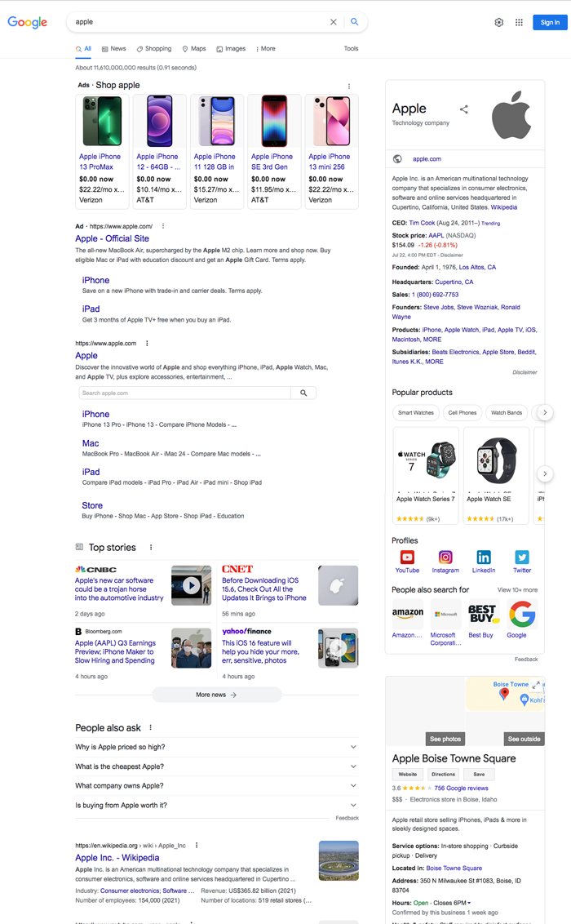Open the CNET iOS 15.6 story link
Image resolution: width=571 pixels, height=924 pixels.
pos(264,589)
